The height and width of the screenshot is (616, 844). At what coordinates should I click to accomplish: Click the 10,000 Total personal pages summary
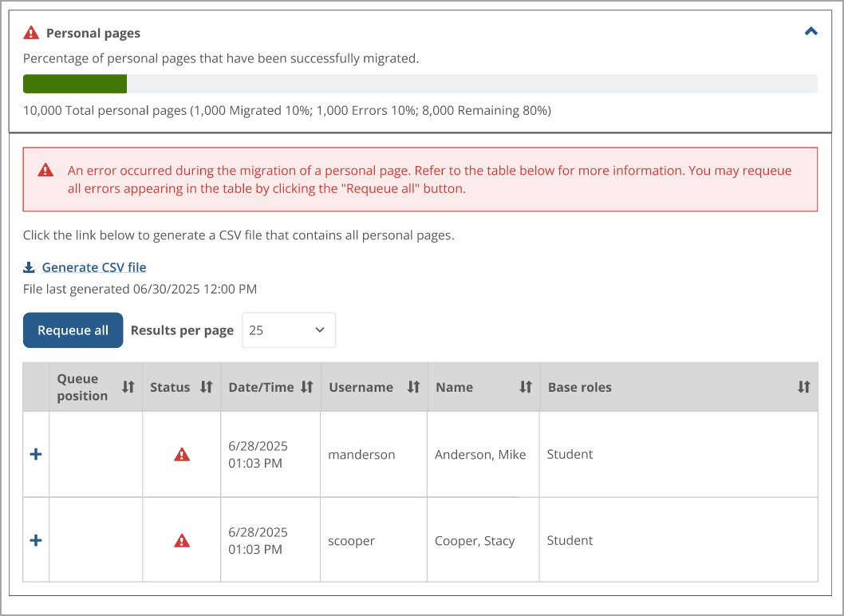[287, 110]
